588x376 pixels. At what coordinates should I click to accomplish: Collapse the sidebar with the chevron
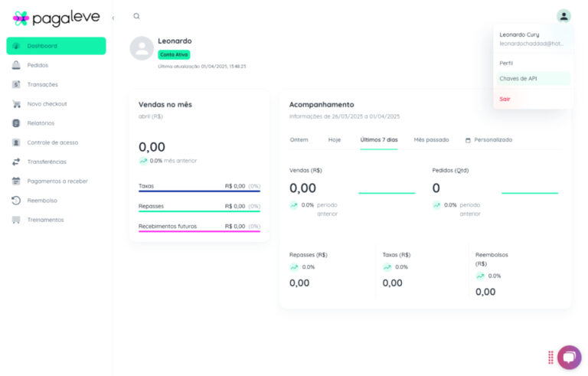click(x=113, y=18)
